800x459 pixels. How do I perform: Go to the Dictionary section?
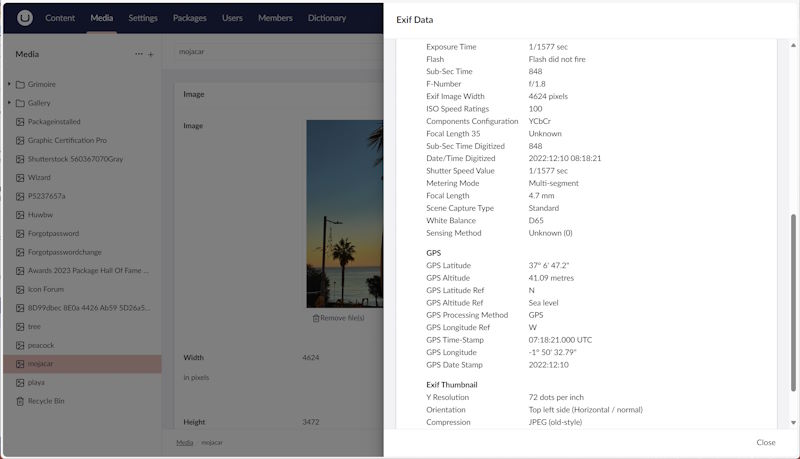pos(327,18)
